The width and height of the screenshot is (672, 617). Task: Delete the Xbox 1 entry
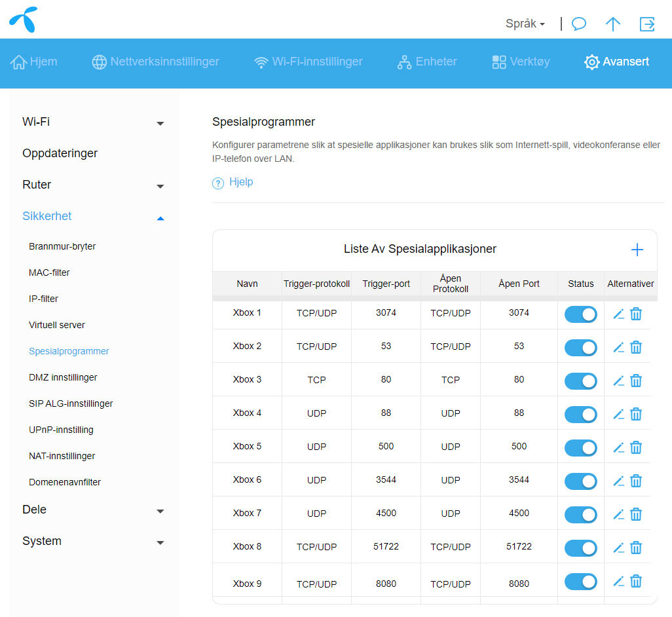tap(636, 314)
